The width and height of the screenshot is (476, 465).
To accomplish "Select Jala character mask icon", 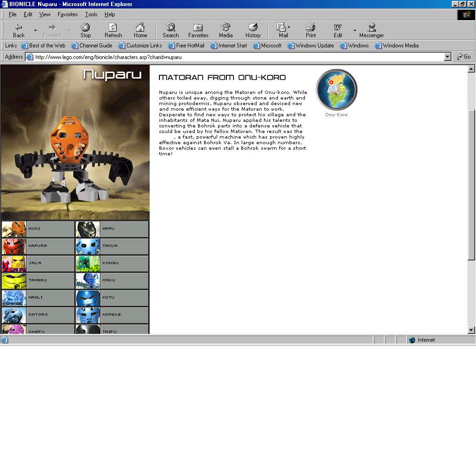I will (x=14, y=264).
